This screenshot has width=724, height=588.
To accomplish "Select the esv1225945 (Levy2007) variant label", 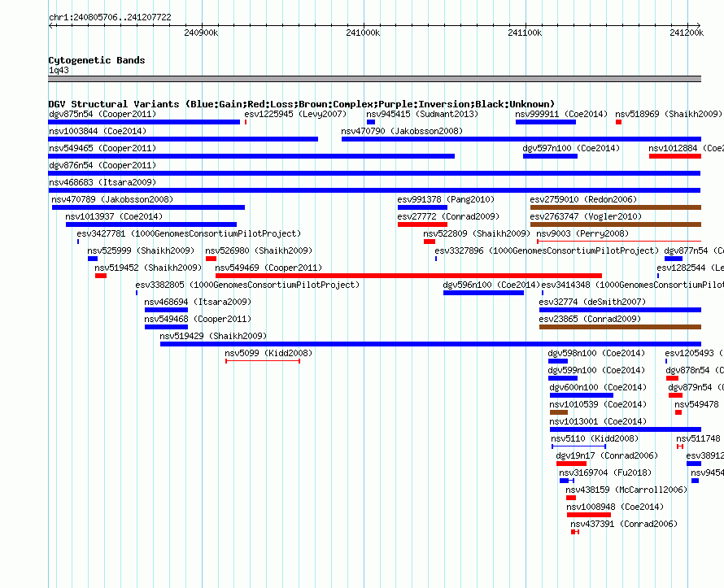I will (295, 114).
